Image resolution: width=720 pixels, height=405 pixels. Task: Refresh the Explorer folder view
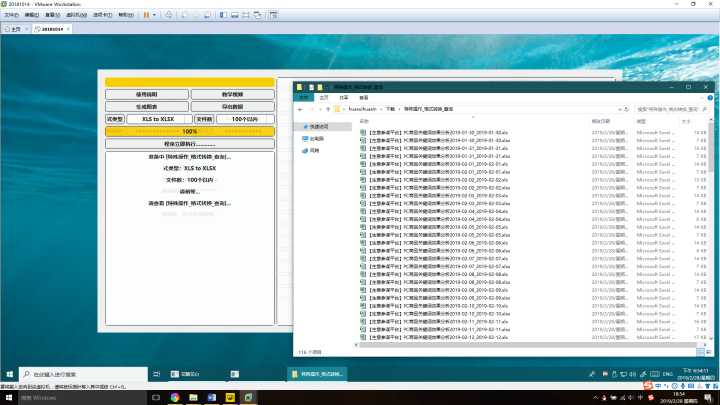pos(626,109)
